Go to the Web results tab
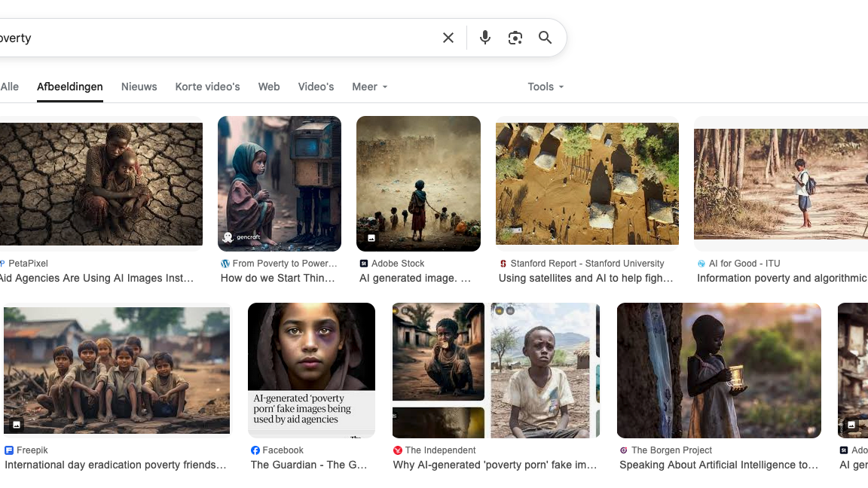 click(269, 87)
